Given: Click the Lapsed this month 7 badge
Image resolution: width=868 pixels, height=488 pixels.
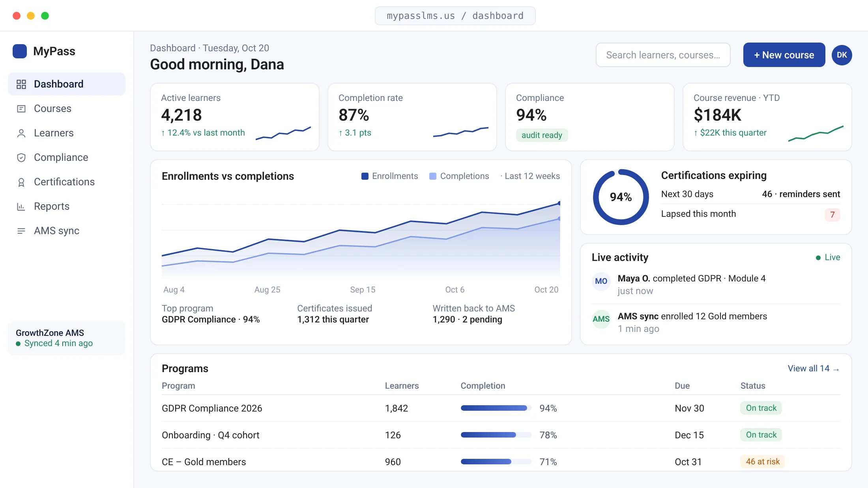Looking at the screenshot, I should point(832,215).
